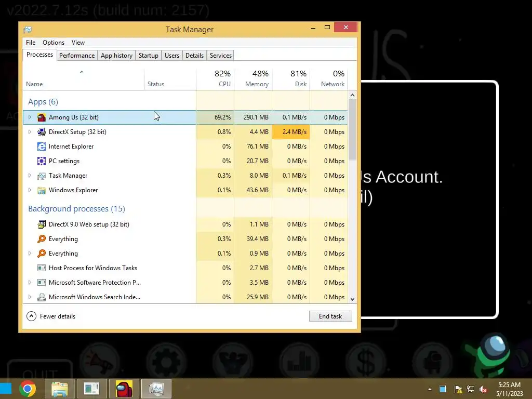
Task: Sort by the CPU column header
Action: point(215,79)
